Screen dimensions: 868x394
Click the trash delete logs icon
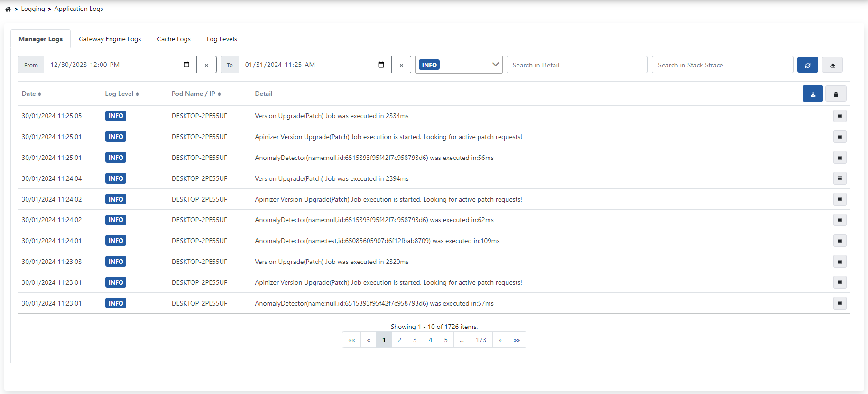click(836, 94)
